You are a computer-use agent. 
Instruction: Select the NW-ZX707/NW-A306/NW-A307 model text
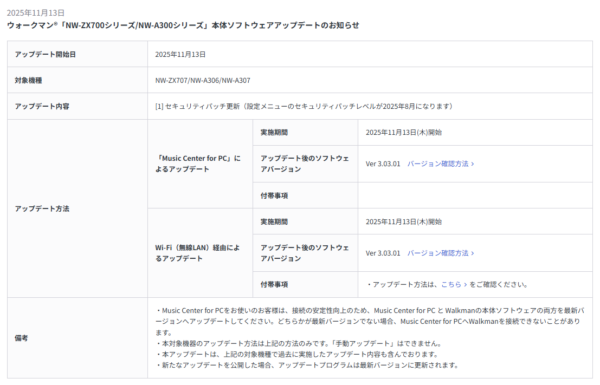coord(203,80)
